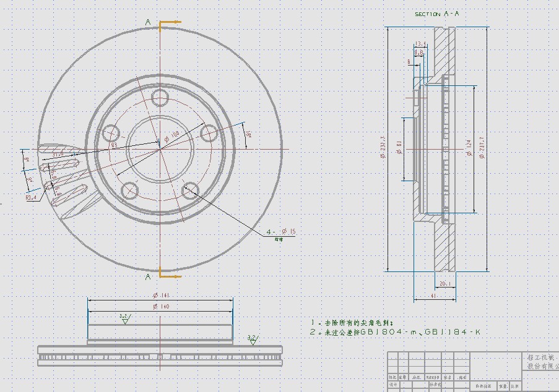Viewport: 559px width, 392px height.
Task: Select the "31.6" vane dimension text
Action: [x=58, y=154]
